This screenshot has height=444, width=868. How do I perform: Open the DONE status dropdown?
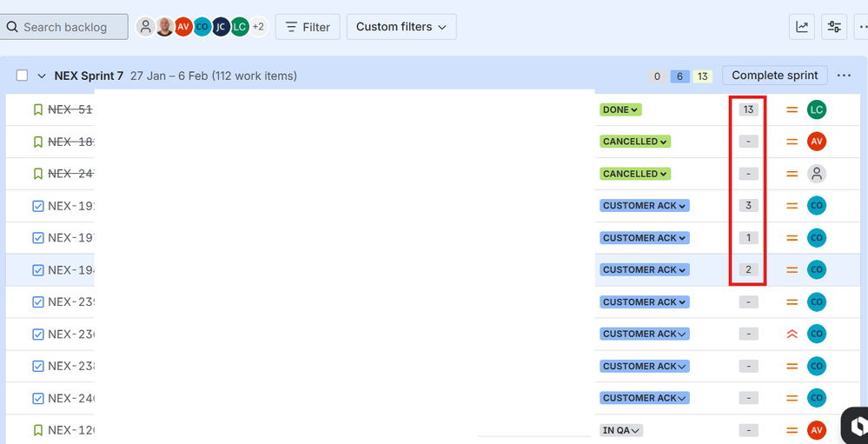620,109
